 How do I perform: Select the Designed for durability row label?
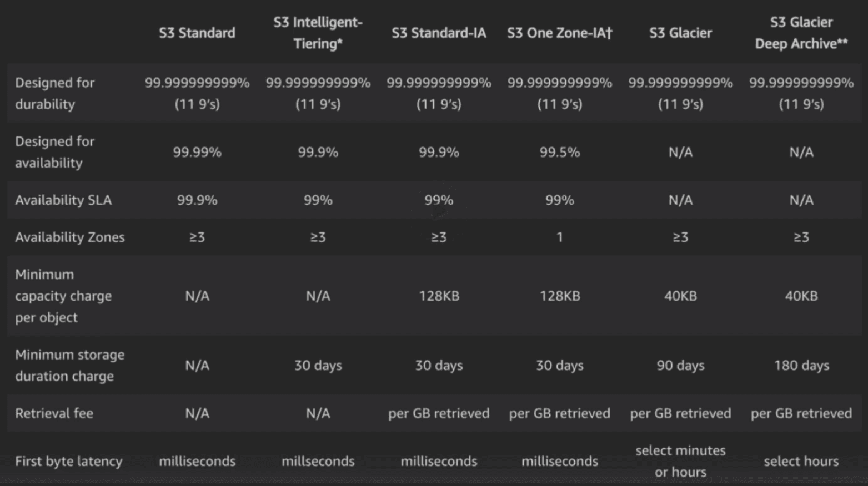pyautogui.click(x=54, y=93)
